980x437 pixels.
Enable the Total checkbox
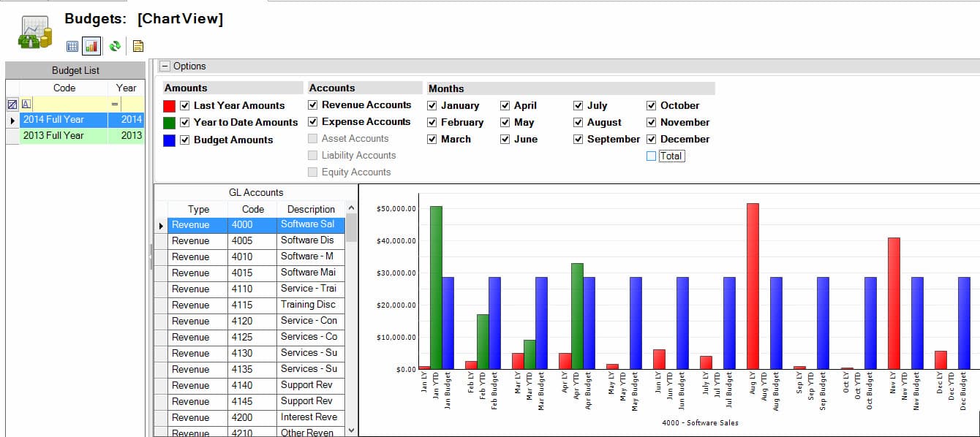click(x=652, y=156)
